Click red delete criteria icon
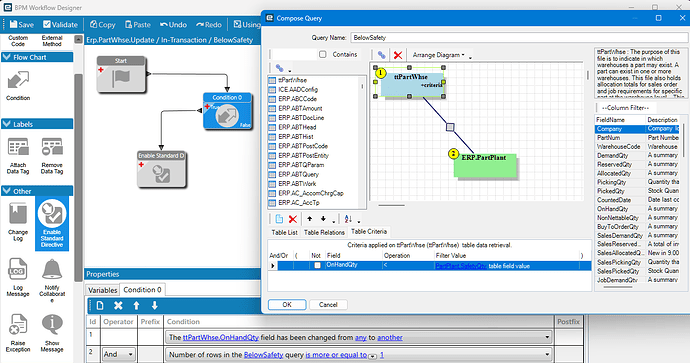The image size is (690, 363). (x=293, y=219)
